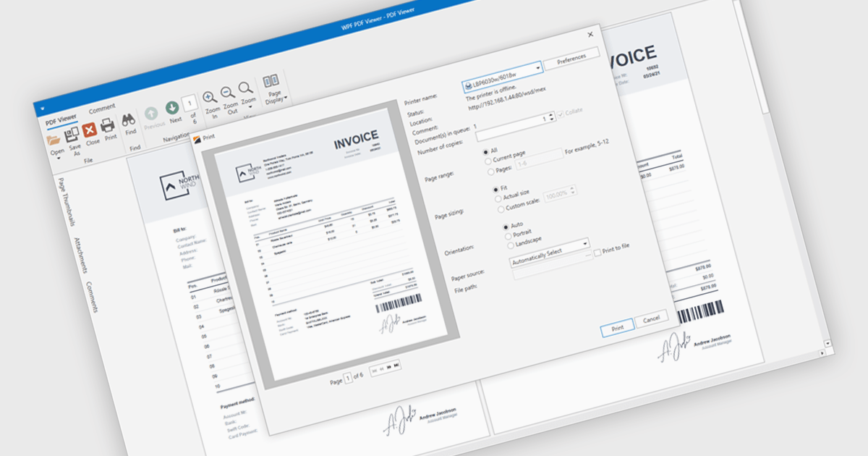Screen dimensions: 868x456
Task: Click the Zoom magnifier icon
Action: click(x=245, y=88)
